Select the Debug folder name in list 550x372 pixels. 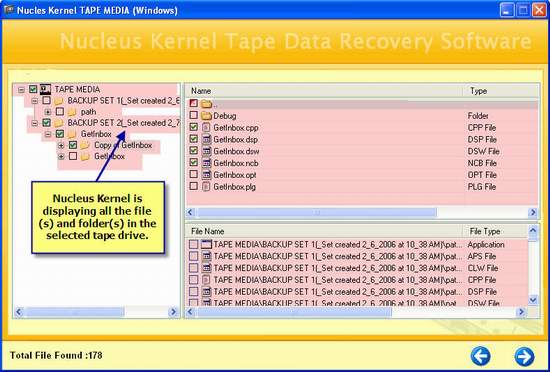(225, 116)
